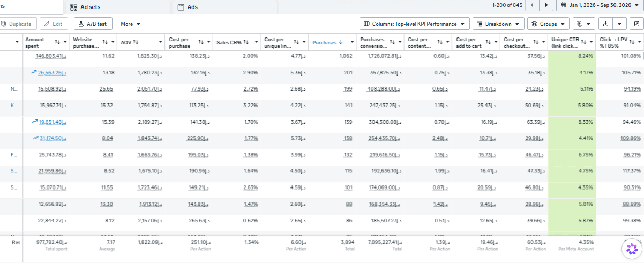Sort by Amount spent arrows icon
The height and width of the screenshot is (263, 644).
point(57,42)
